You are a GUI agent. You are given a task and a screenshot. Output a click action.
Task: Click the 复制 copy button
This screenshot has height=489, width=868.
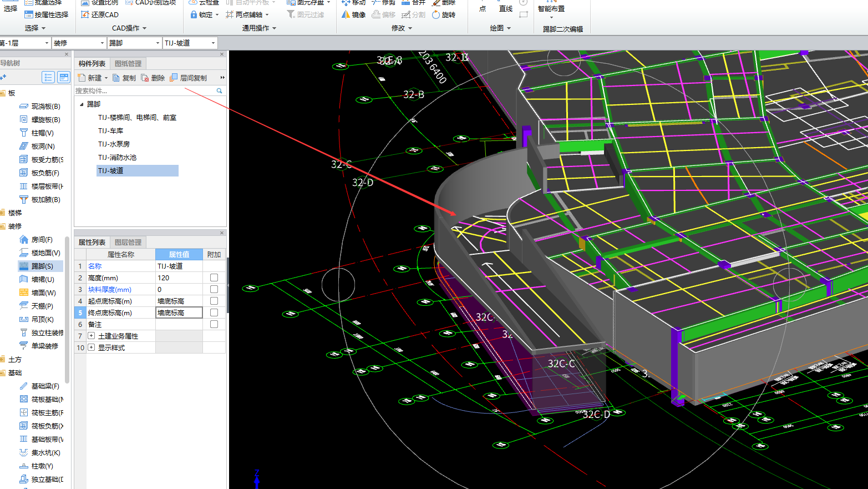point(124,78)
